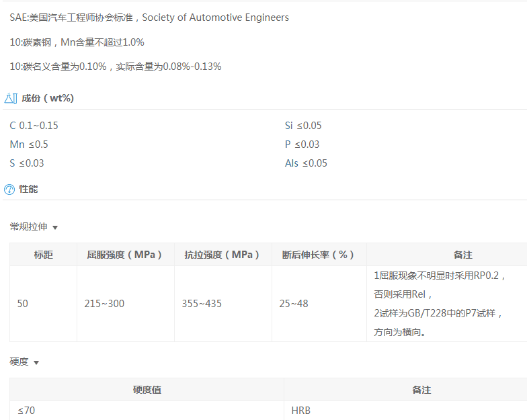Click the 硬度值 column header

(x=147, y=390)
